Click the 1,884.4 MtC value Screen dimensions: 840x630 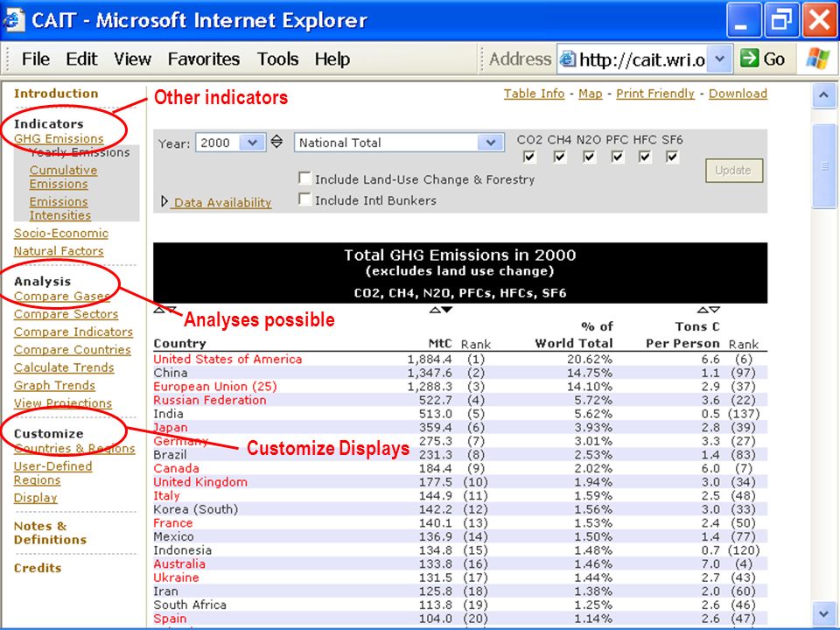pos(430,360)
